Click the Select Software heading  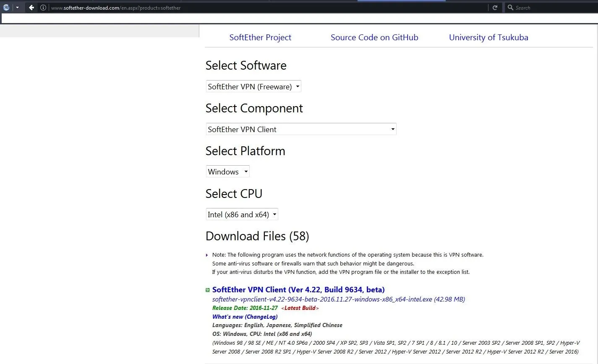(246, 65)
